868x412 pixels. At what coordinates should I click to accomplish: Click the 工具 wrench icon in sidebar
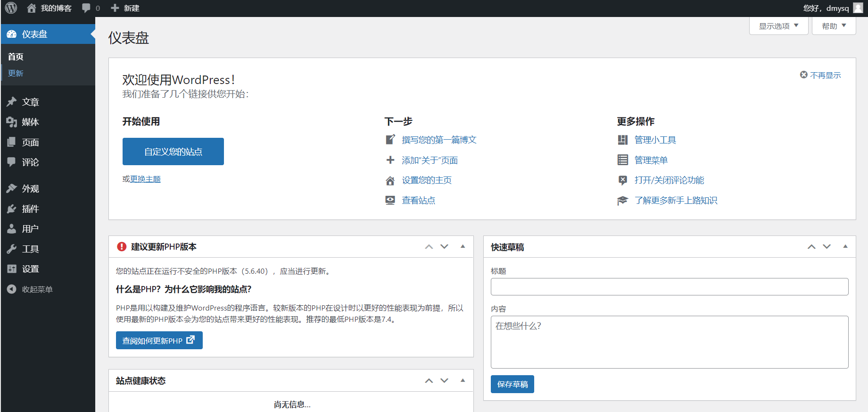tap(12, 249)
